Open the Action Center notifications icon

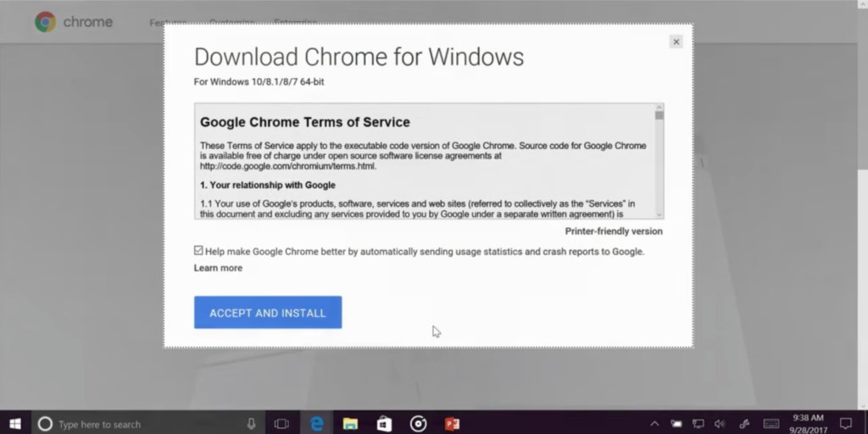845,424
